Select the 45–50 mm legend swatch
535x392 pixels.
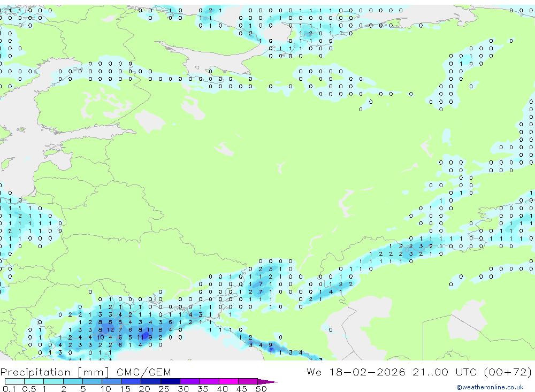coord(248,381)
